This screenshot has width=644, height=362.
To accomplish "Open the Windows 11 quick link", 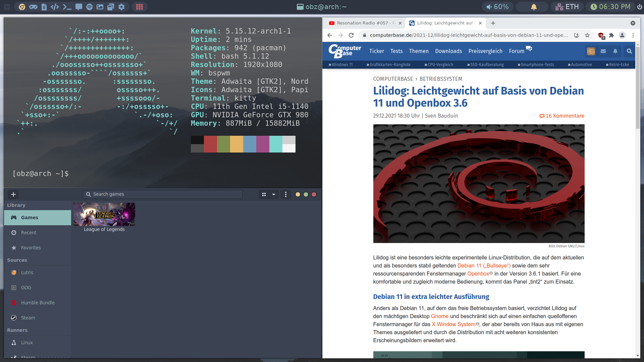I will (340, 65).
